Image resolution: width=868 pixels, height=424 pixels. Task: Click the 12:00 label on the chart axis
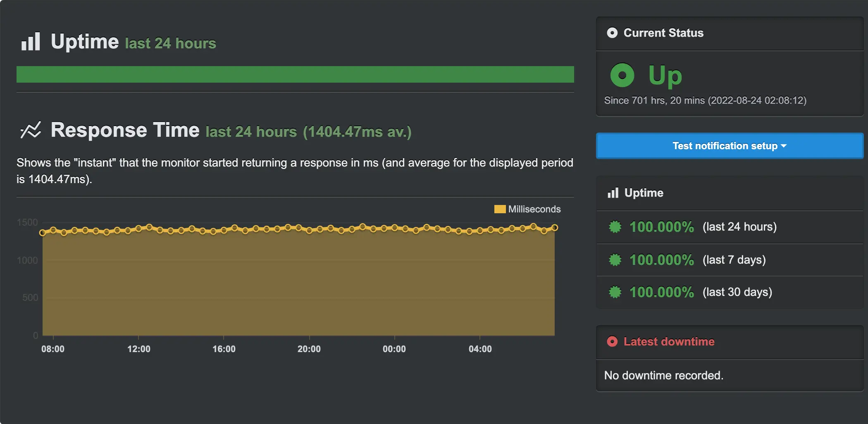139,349
